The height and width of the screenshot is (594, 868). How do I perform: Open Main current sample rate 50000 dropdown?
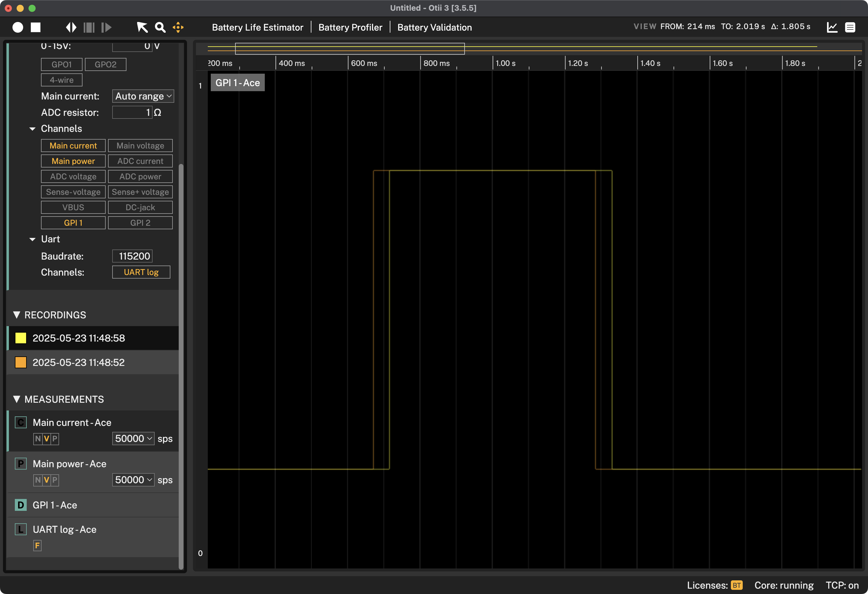tap(133, 439)
